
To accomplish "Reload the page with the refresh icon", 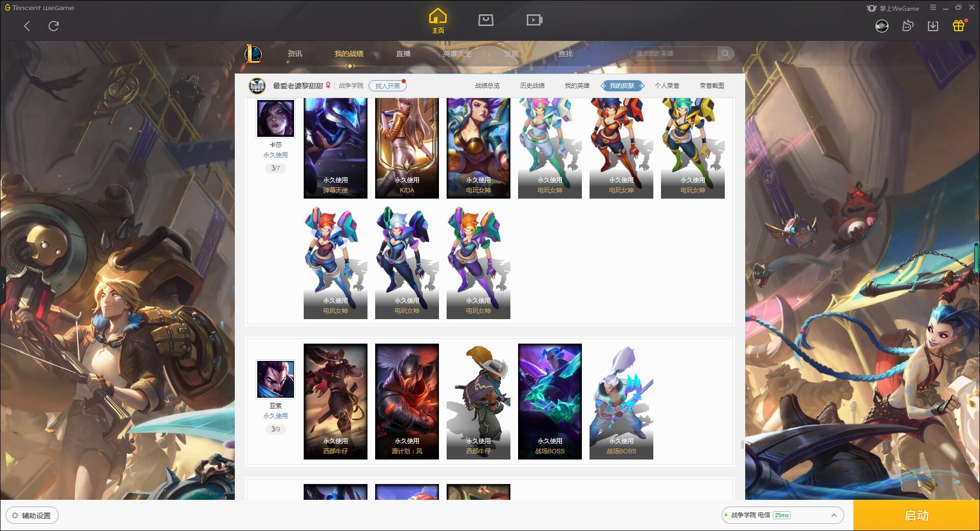I will 54,26.
